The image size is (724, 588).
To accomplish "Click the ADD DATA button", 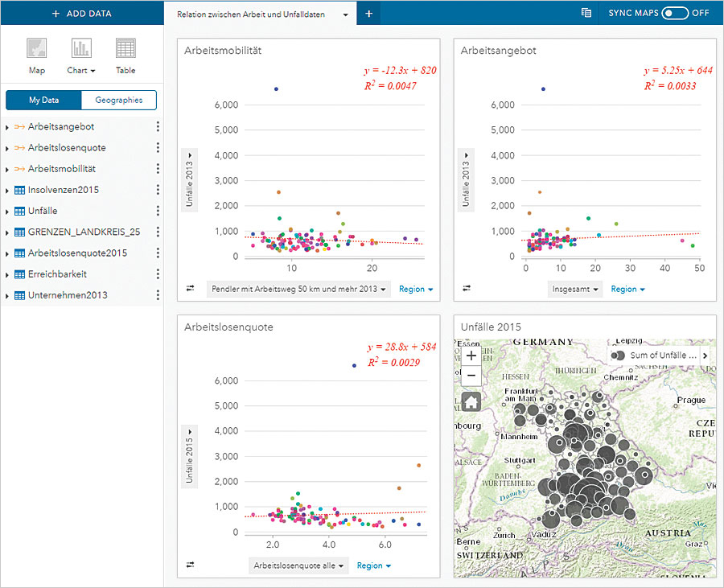I will click(82, 13).
